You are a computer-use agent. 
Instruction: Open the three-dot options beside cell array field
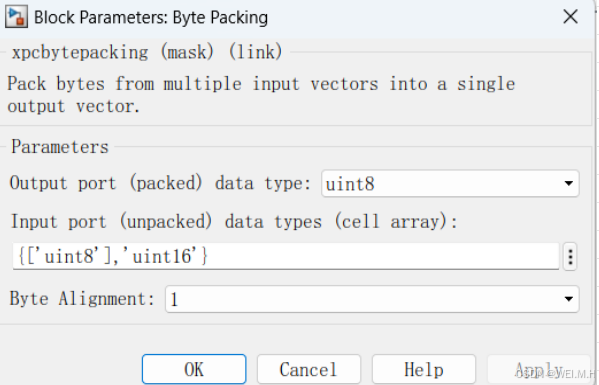coord(570,257)
